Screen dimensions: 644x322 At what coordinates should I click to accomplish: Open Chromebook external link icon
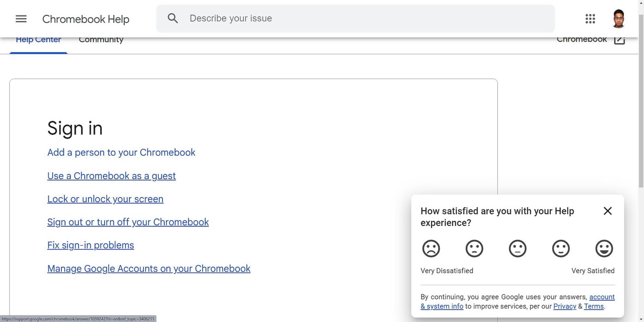point(620,40)
